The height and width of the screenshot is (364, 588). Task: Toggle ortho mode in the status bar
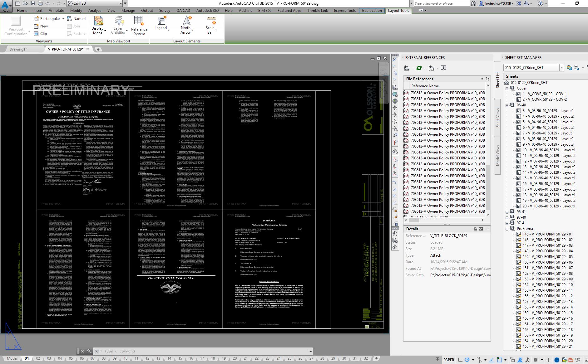pyautogui.click(x=460, y=360)
